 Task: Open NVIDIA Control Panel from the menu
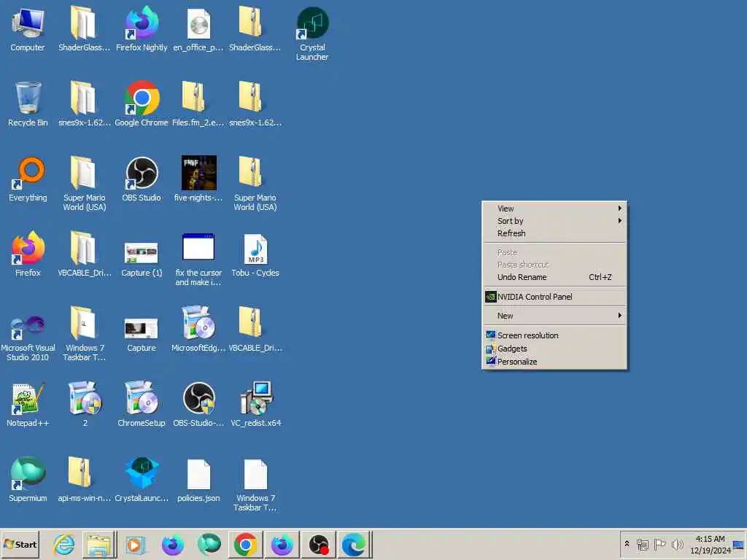point(554,297)
